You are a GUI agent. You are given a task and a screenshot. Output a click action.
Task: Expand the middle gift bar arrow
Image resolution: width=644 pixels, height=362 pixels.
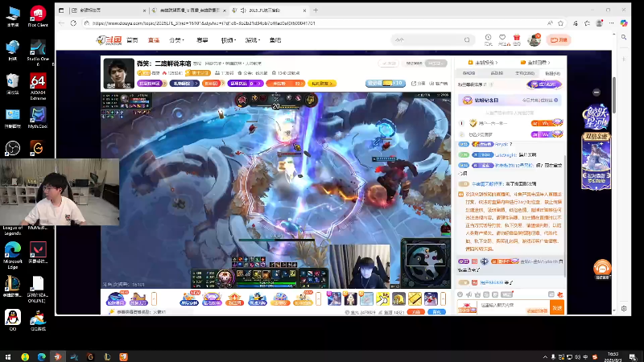coord(318,298)
